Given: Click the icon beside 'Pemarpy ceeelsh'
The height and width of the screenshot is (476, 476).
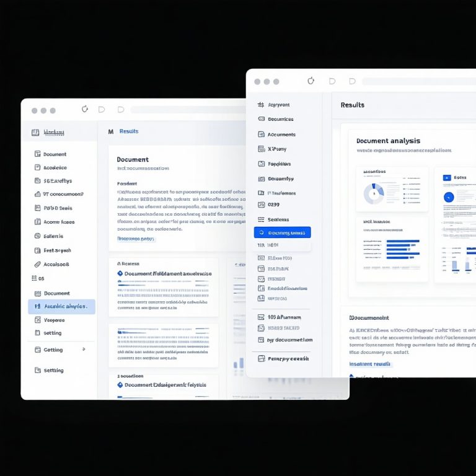Looking at the screenshot, I should [x=261, y=358].
